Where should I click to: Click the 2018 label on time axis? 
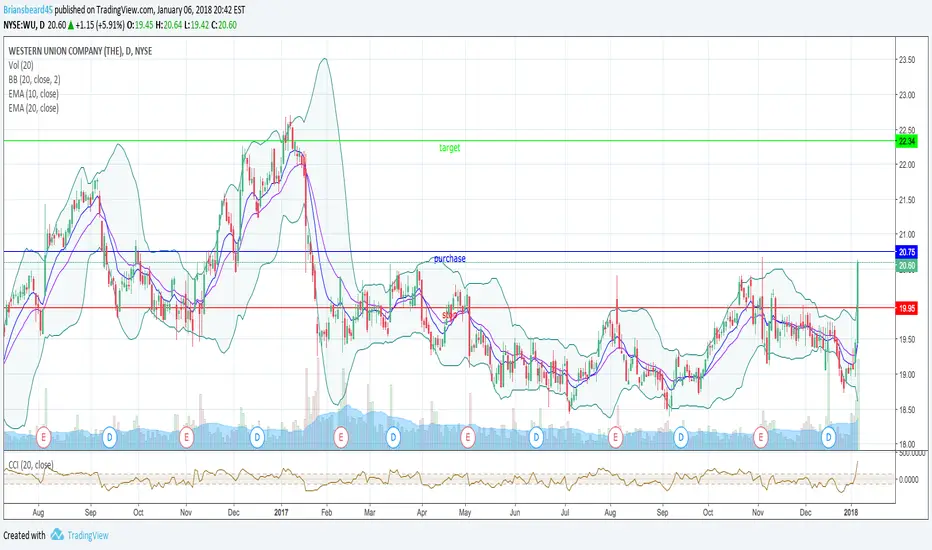[x=852, y=512]
